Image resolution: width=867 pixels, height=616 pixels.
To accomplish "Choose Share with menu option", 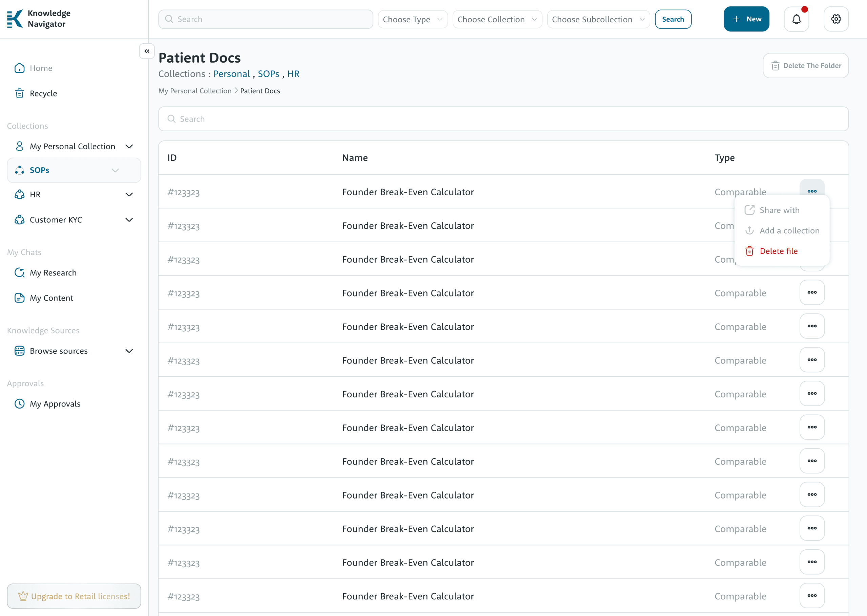I will 779,210.
